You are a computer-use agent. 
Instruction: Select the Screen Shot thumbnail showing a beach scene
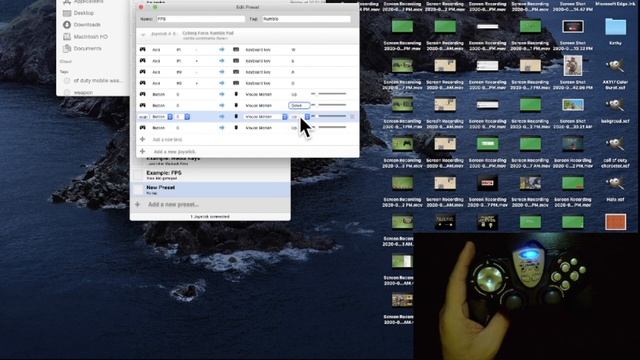(x=573, y=105)
